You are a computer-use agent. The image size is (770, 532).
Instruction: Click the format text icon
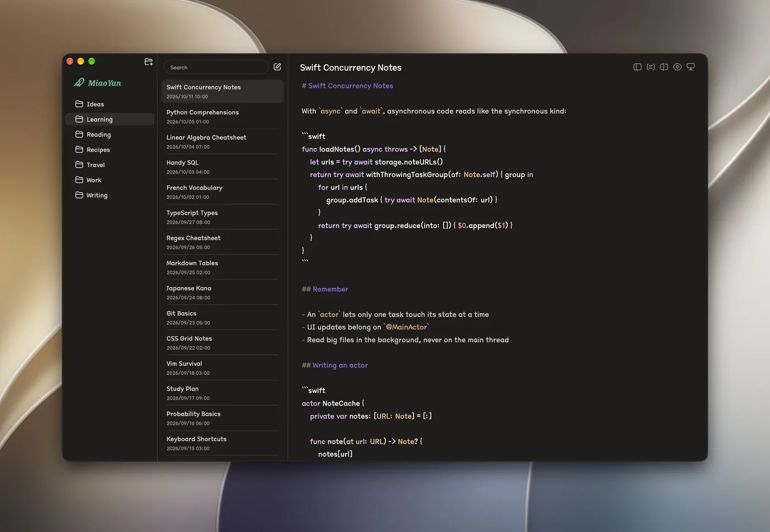[651, 67]
